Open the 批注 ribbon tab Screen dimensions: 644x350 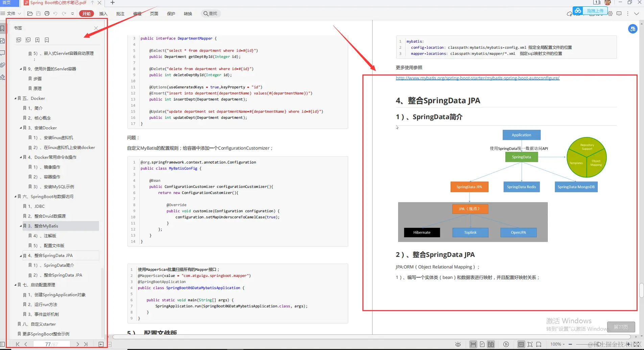pos(120,14)
